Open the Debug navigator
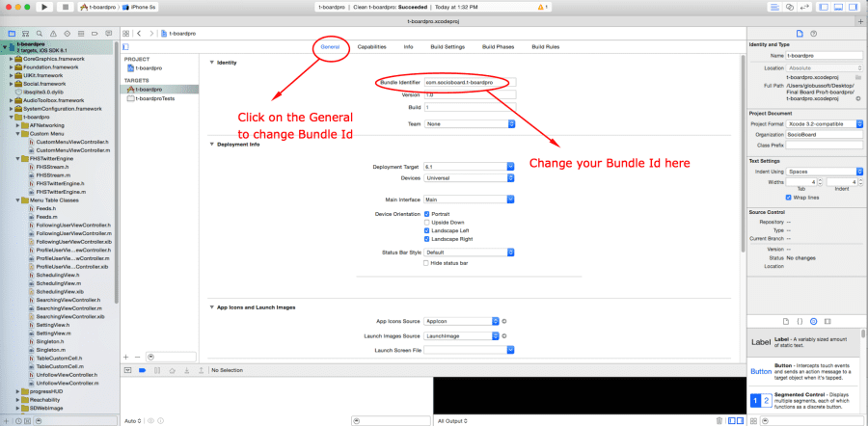The image size is (868, 426). tap(81, 33)
